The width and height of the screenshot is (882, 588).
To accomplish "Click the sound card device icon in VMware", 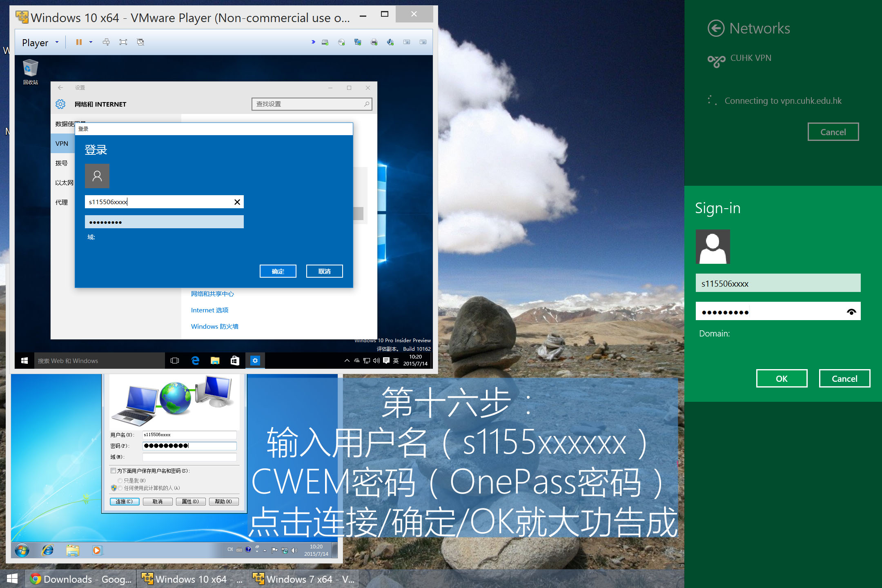I will [390, 42].
